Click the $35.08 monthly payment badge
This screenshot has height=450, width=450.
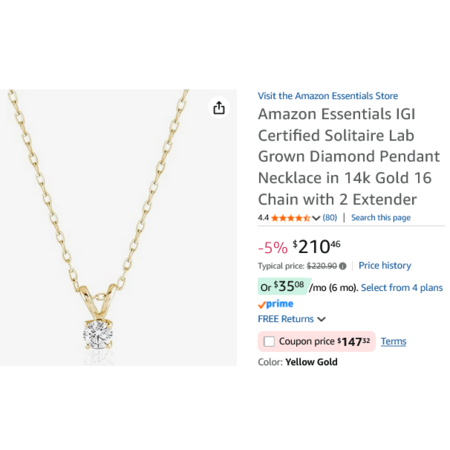(x=283, y=287)
